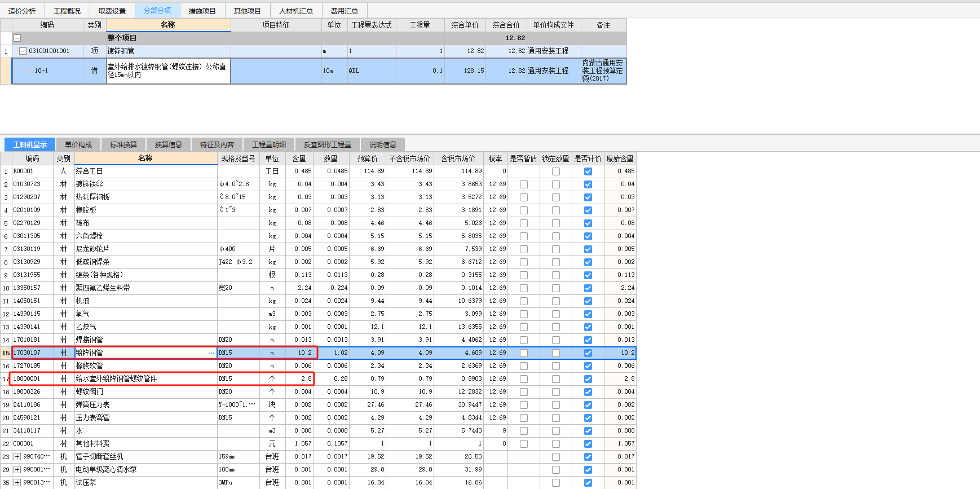The height and width of the screenshot is (489, 980).
Task: Select QDL expression cell
Action: [372, 71]
